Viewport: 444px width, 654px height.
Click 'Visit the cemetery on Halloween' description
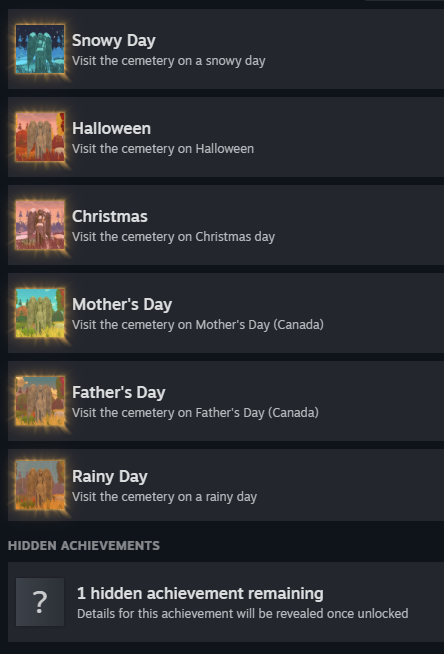[x=163, y=149]
